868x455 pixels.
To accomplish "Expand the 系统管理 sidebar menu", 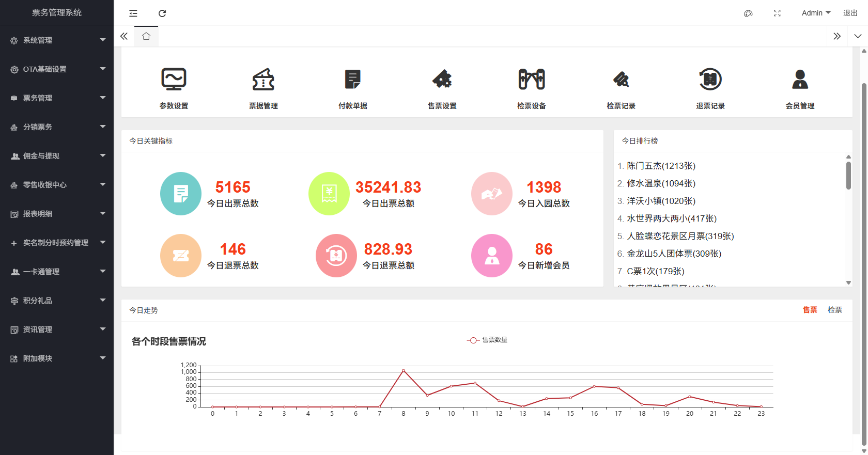I will pos(57,40).
